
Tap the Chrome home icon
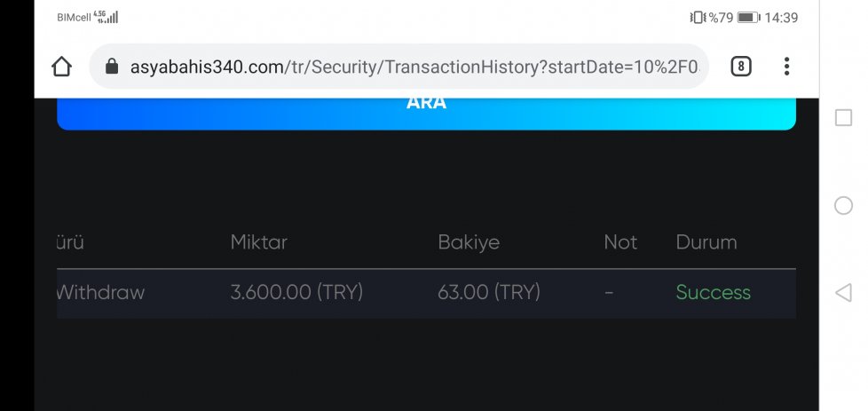point(61,67)
